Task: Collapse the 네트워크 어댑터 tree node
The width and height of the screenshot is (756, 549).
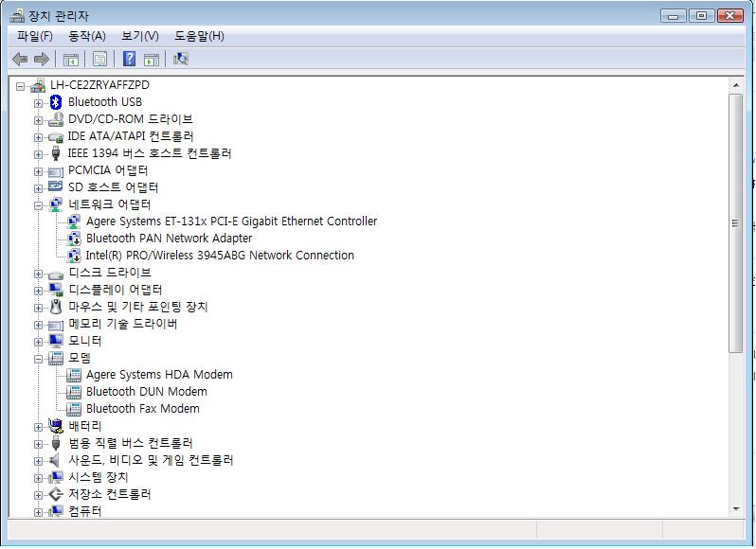Action: 39,204
